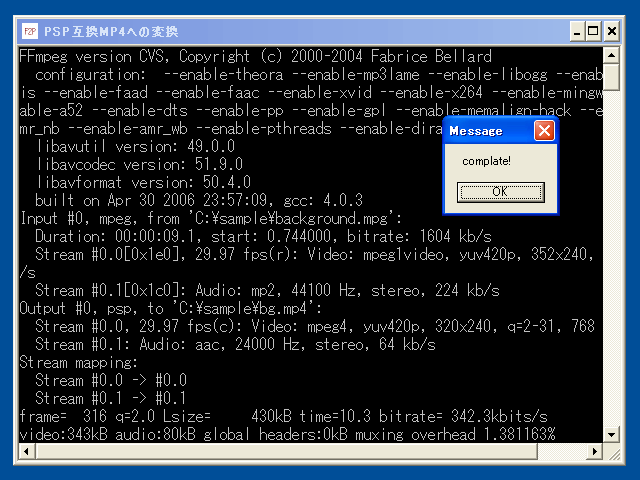Image resolution: width=640 pixels, height=480 pixels.
Task: Click the 'Duration: 00:00:09.1' line
Action: pos(263,236)
